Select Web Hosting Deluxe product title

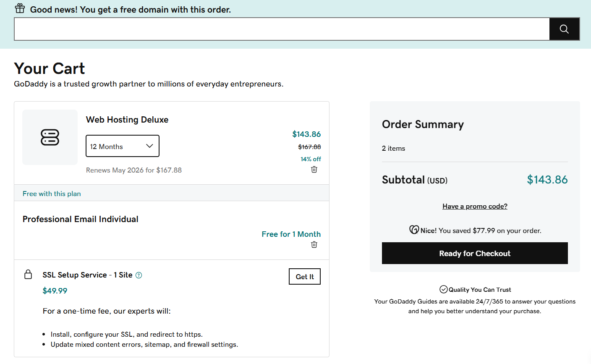tap(127, 120)
